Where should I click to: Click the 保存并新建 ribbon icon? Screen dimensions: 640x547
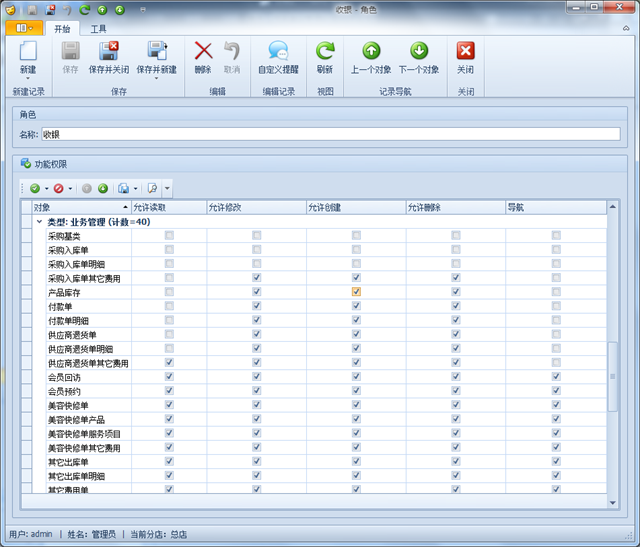[x=157, y=51]
